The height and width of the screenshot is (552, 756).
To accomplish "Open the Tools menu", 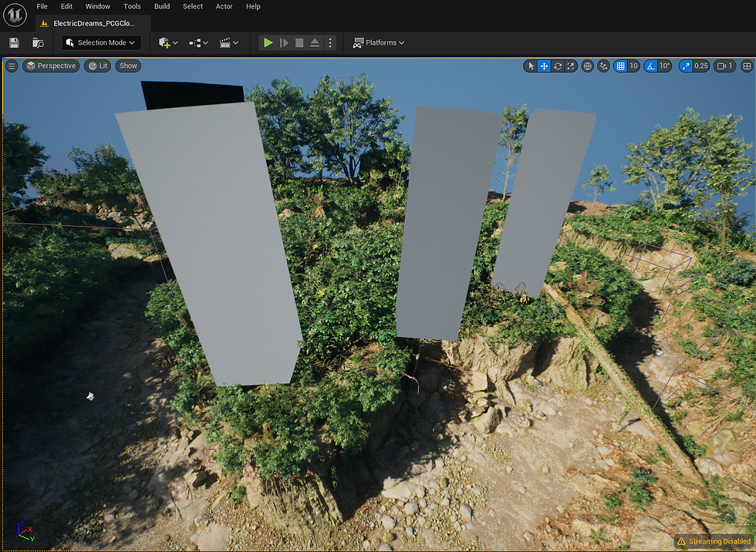I will 132,6.
